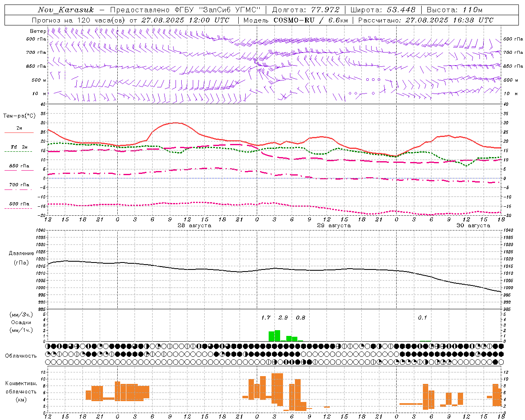Click precipitation value '2.9'
Viewport: 525px width, 420px height.
[283, 318]
